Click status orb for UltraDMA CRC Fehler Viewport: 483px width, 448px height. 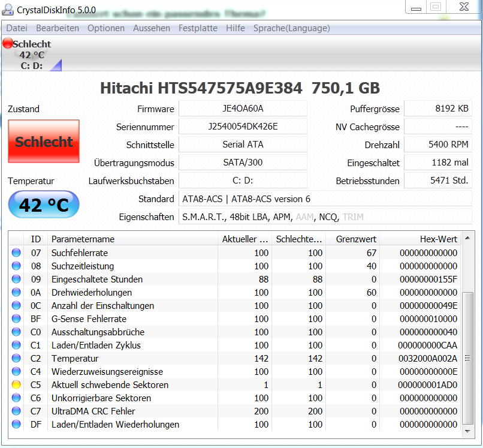pyautogui.click(x=16, y=411)
